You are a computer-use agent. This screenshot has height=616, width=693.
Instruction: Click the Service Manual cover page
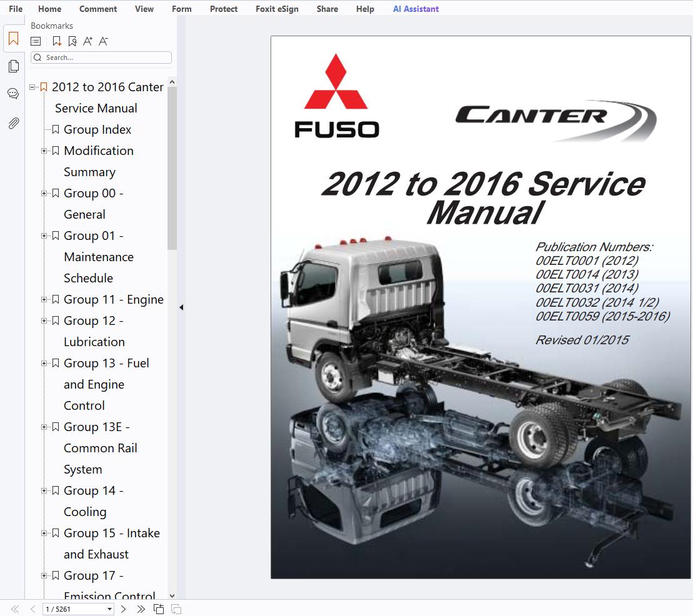[x=481, y=307]
